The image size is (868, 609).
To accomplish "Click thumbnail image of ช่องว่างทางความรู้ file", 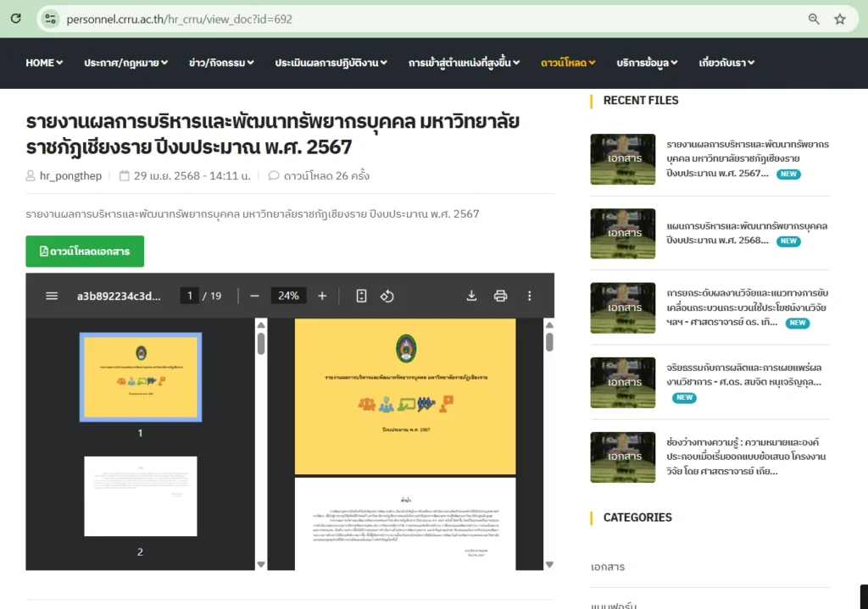I will (x=623, y=457).
